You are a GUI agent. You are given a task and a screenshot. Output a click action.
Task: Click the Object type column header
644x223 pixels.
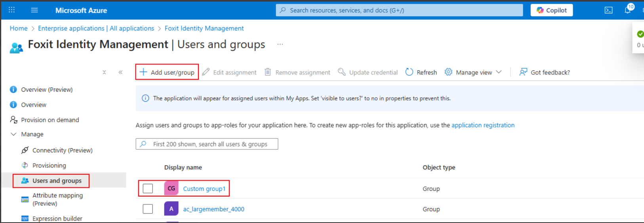coord(439,167)
